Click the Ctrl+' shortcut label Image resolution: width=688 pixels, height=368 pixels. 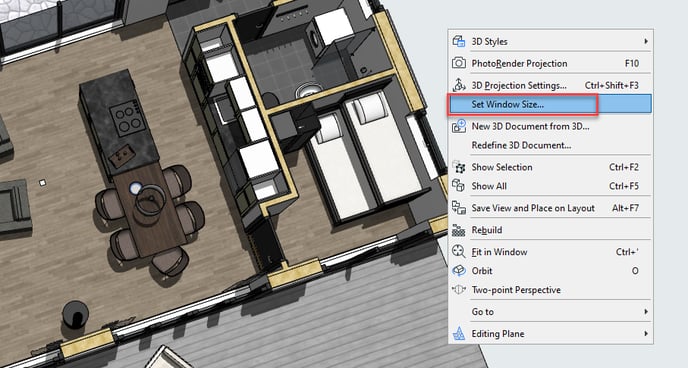tap(627, 252)
